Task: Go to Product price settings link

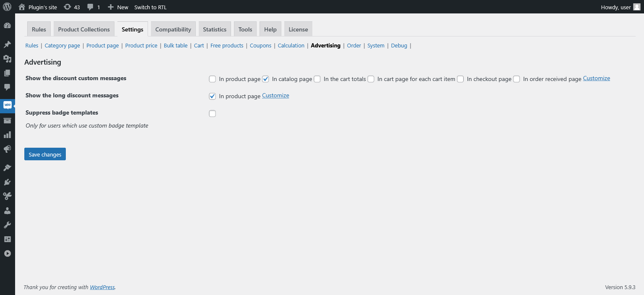Action: pos(141,45)
